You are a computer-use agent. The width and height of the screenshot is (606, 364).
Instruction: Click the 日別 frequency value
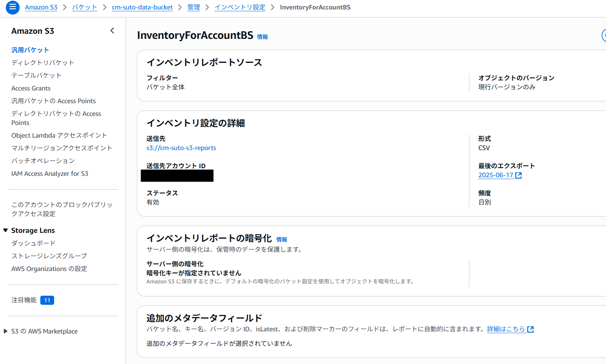[485, 202]
